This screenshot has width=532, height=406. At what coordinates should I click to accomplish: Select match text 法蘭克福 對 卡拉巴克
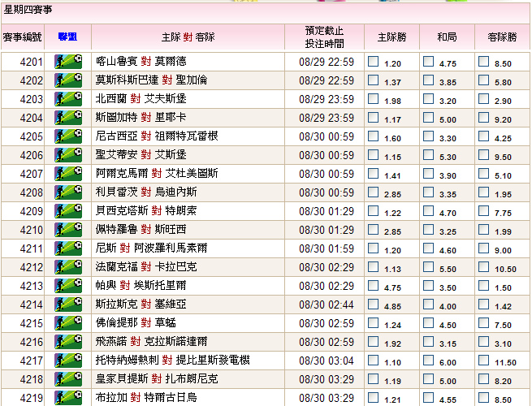pyautogui.click(x=146, y=266)
